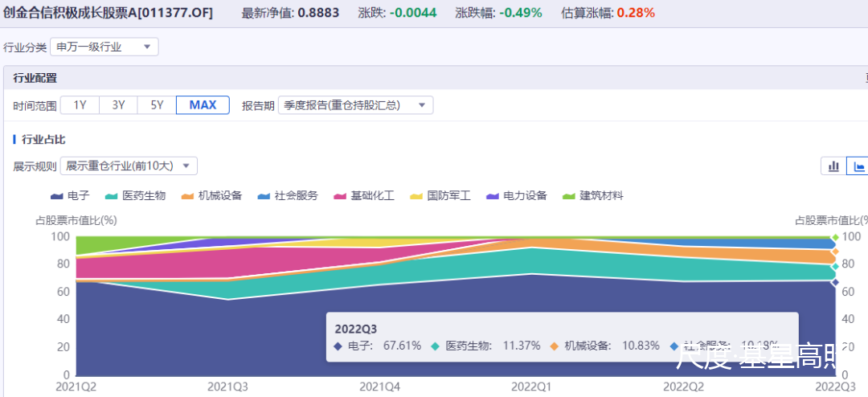Toggle the 基础化工 legend series
Screen dimensions: 868x397
click(364, 195)
